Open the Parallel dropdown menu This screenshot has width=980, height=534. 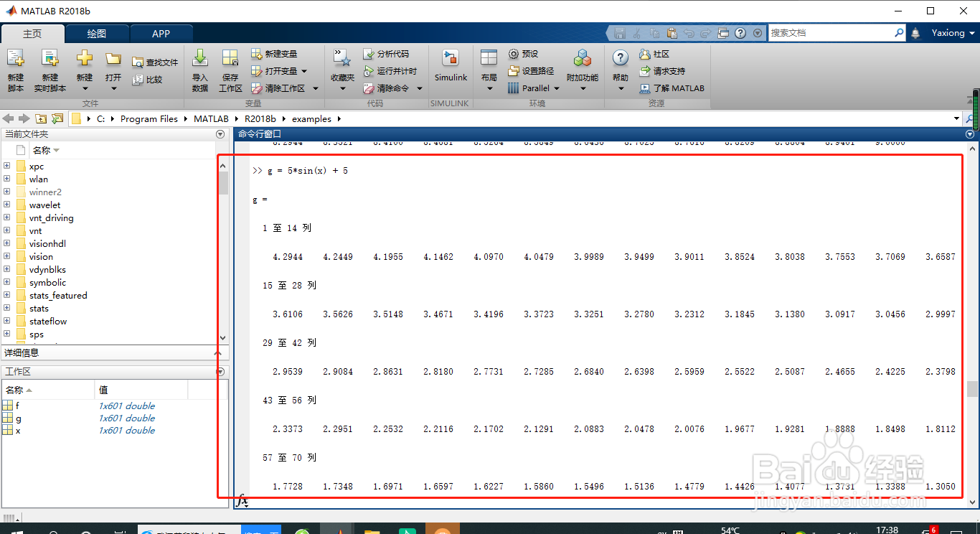point(557,88)
